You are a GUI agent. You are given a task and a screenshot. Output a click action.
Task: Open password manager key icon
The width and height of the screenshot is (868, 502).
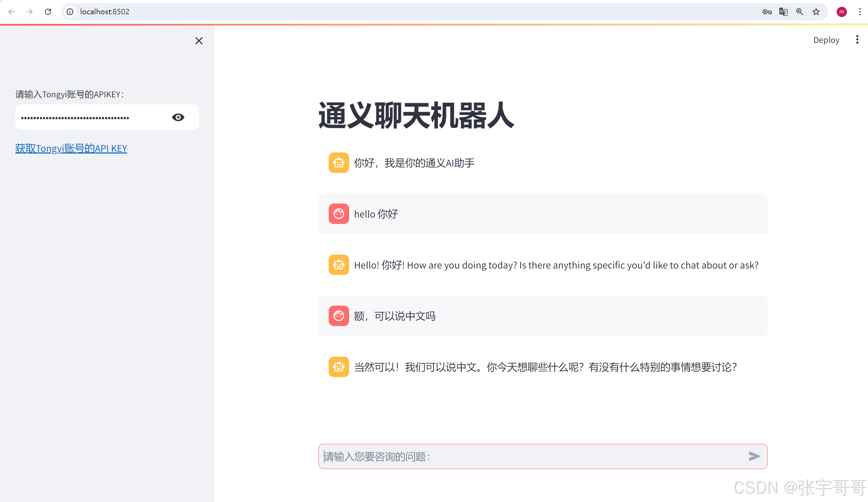766,12
